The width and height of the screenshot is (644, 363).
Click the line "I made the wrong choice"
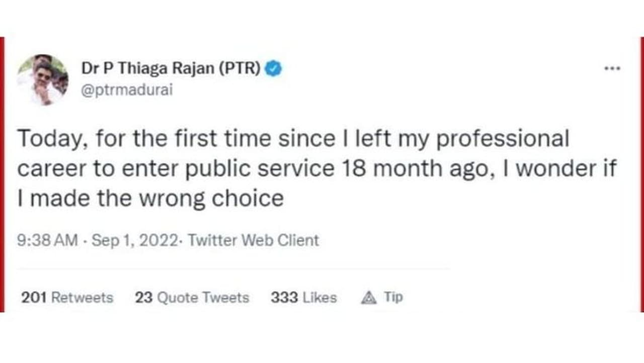pos(150,199)
